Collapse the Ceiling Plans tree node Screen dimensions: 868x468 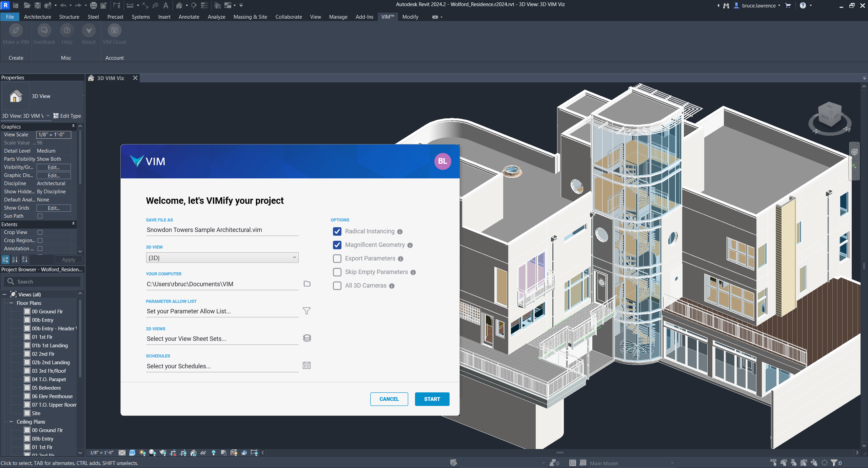(x=11, y=422)
